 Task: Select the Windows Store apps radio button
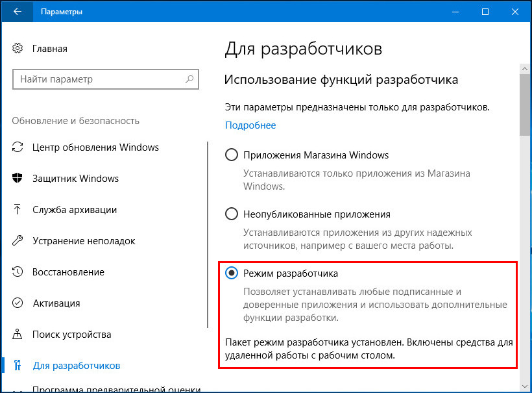click(x=232, y=155)
